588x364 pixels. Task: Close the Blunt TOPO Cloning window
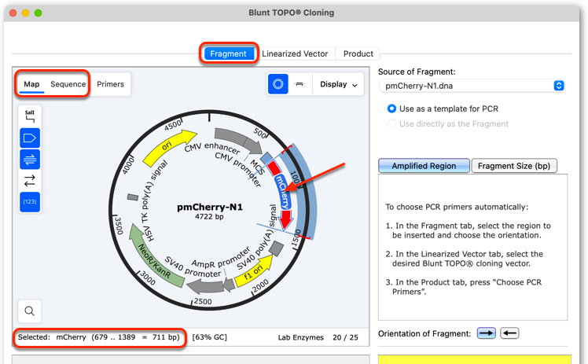point(13,13)
